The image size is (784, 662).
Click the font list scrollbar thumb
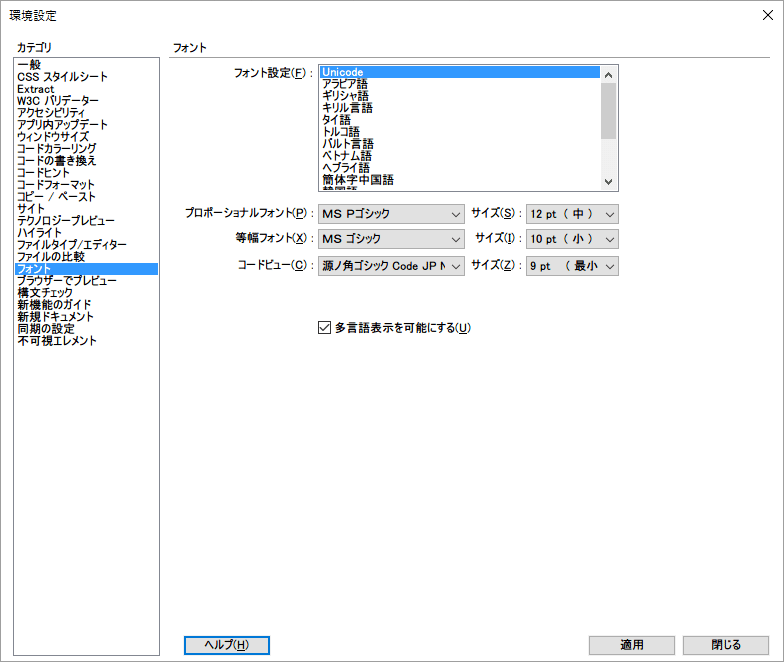[x=608, y=111]
